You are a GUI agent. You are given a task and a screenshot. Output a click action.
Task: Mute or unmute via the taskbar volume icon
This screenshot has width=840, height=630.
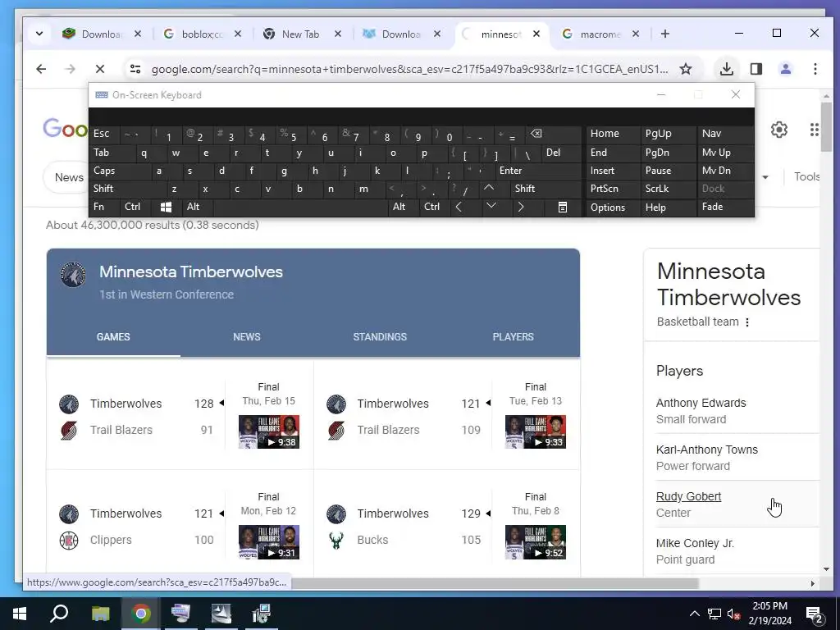[x=733, y=614]
